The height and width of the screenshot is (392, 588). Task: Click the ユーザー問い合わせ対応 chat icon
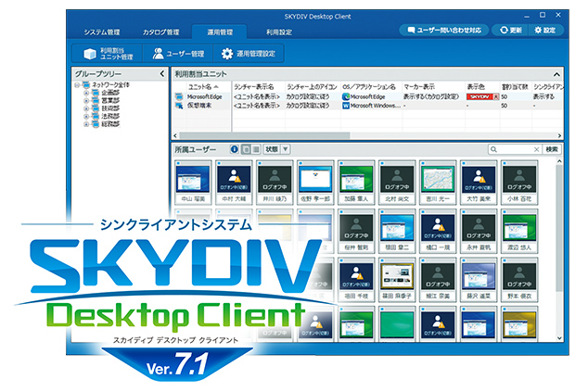tap(412, 30)
